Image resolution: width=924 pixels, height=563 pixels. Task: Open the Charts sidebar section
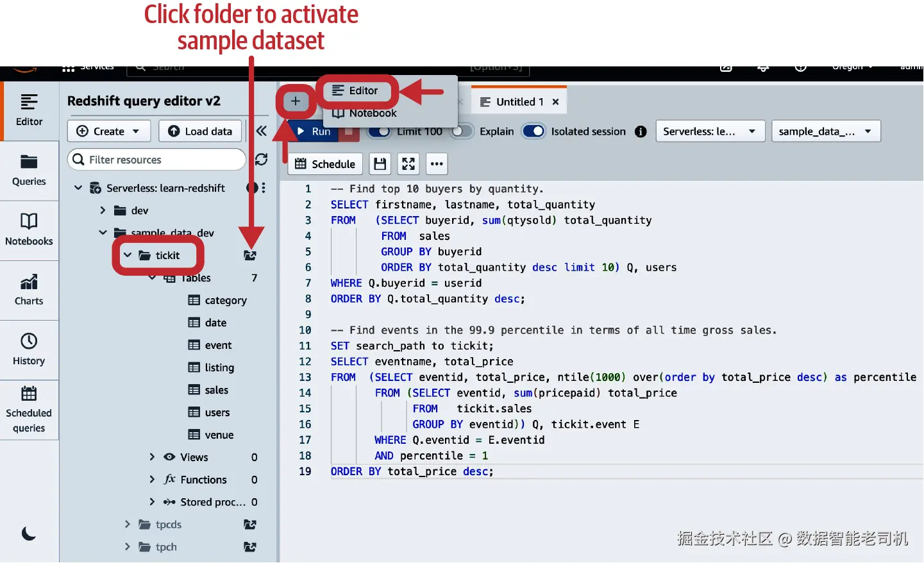[29, 290]
